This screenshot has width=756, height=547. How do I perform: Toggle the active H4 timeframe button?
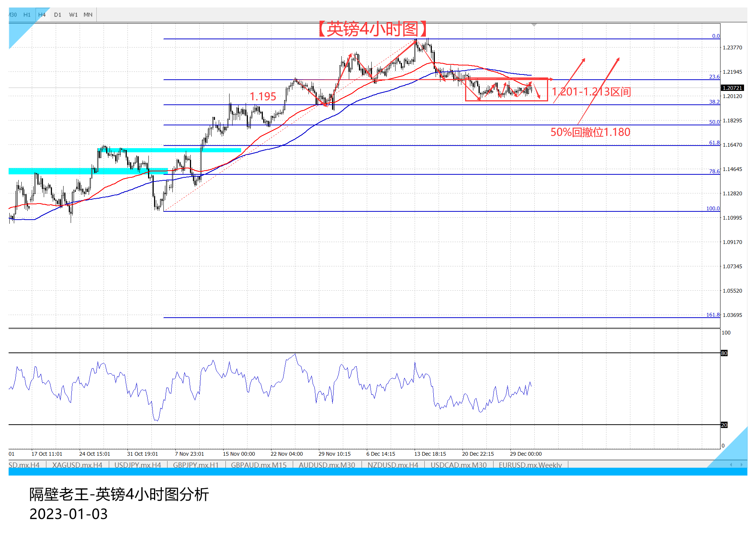[42, 15]
